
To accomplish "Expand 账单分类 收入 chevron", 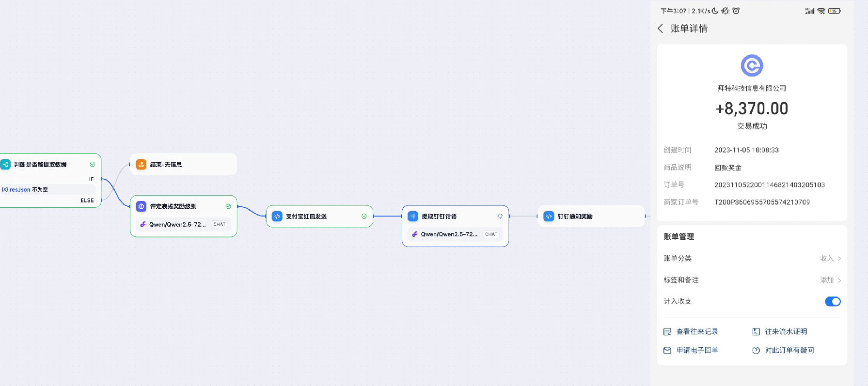I will coord(839,259).
